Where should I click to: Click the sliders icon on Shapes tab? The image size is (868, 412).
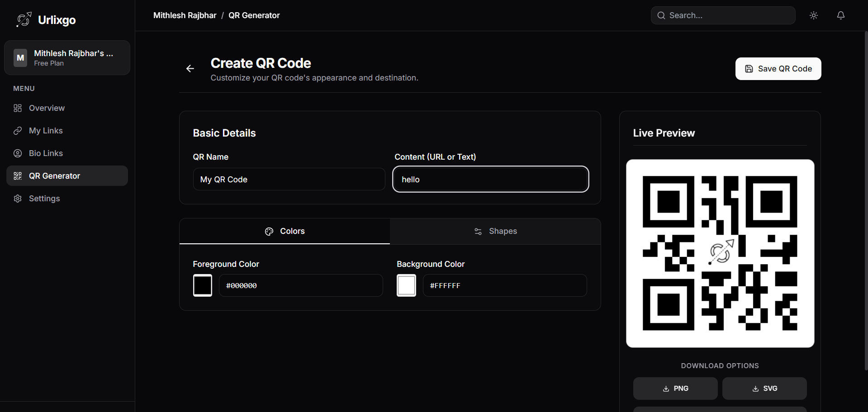pyautogui.click(x=478, y=232)
